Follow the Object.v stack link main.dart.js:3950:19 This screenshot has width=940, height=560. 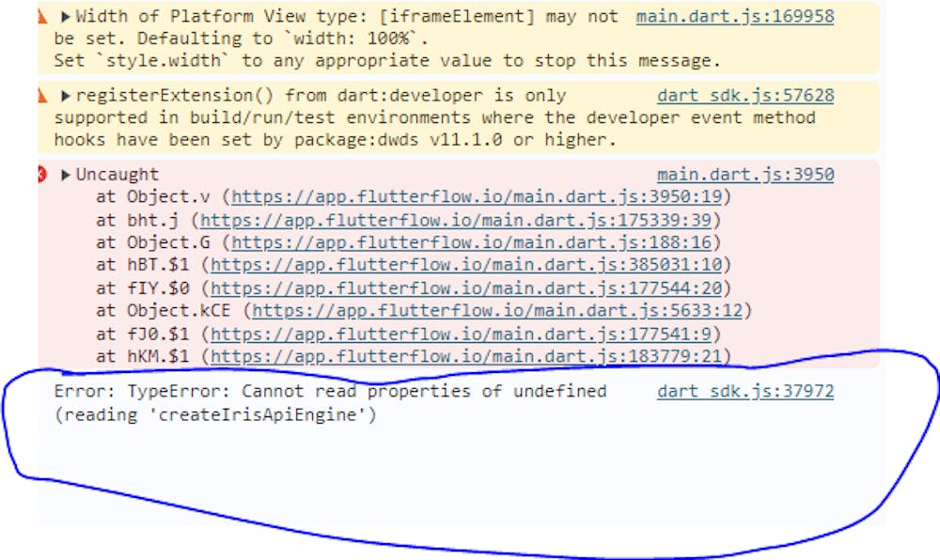pos(477,196)
